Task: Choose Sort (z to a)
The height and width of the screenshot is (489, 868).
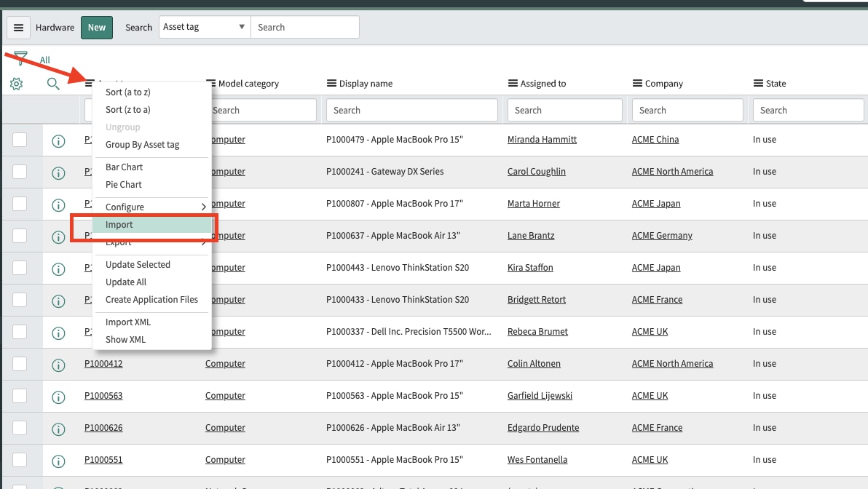Action: click(128, 110)
